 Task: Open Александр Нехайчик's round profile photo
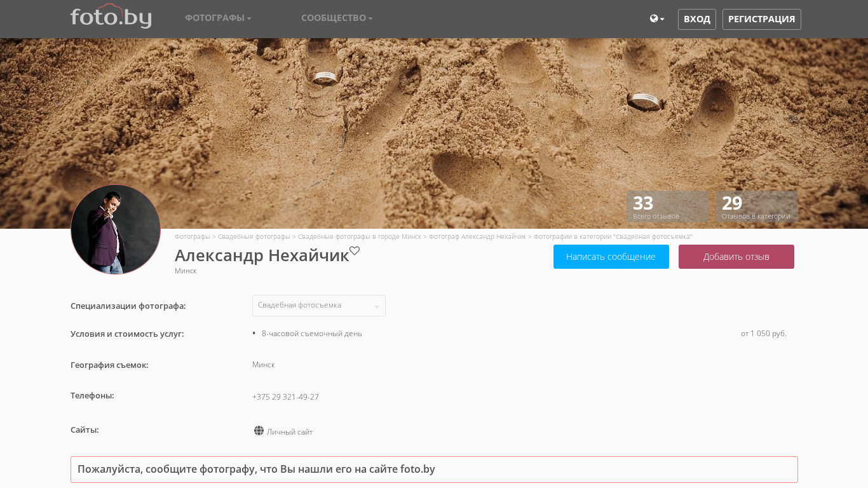tap(116, 229)
